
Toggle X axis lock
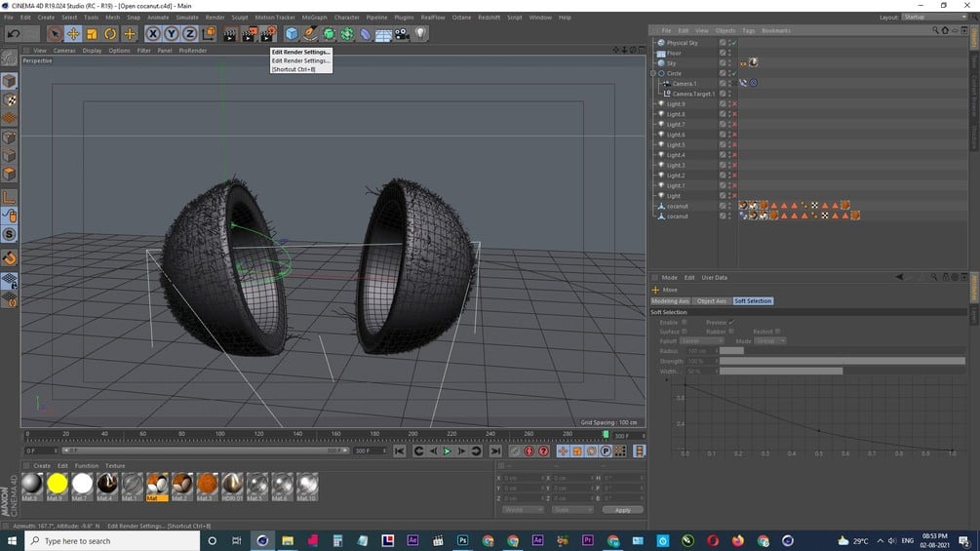tap(153, 34)
